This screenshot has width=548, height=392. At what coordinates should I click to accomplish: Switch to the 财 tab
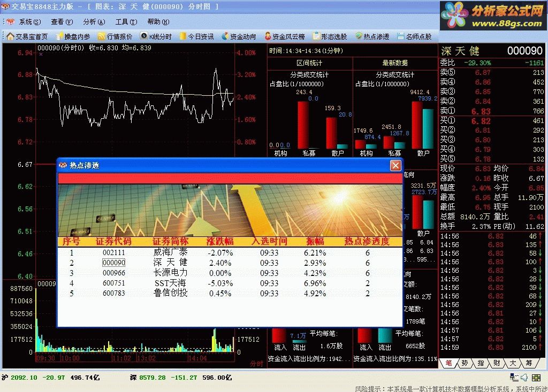(x=497, y=363)
